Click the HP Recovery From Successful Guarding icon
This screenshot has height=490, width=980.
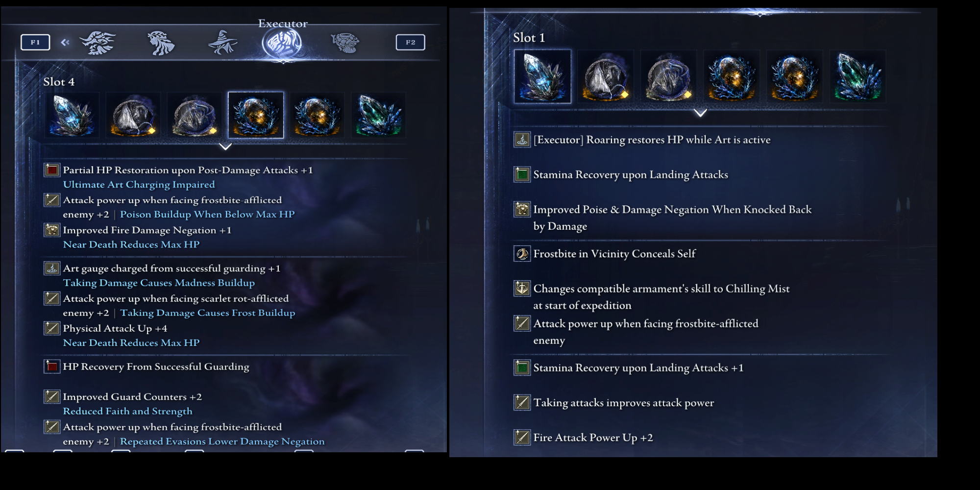[x=52, y=366]
